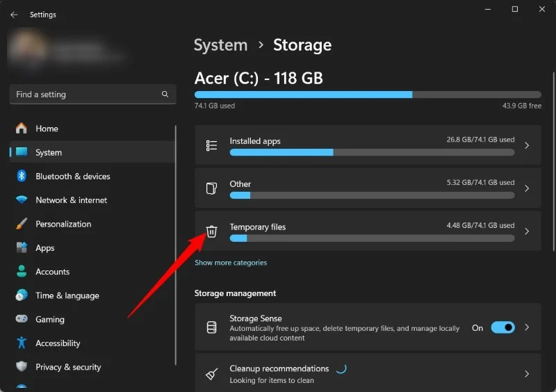
Task: Click Show more categories link
Action: coord(231,263)
